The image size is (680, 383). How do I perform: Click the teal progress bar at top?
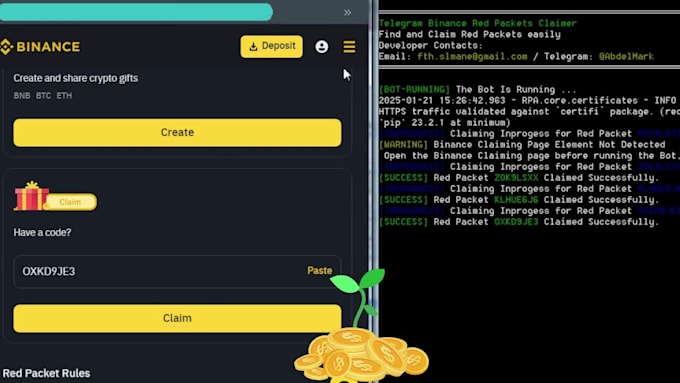coord(136,12)
